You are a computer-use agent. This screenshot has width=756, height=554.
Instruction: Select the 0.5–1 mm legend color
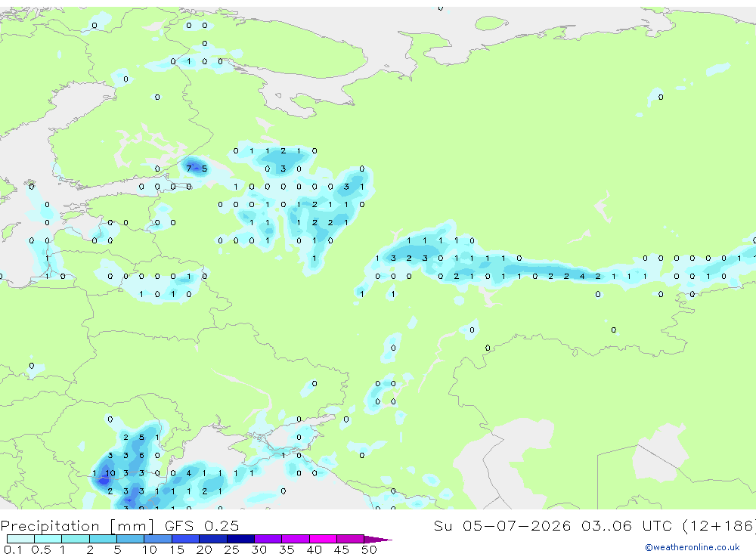[x=48, y=539]
